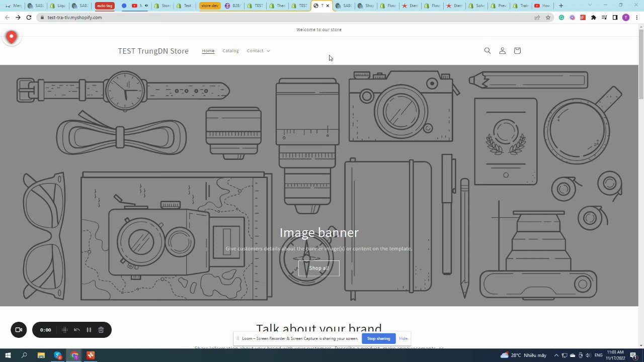Image resolution: width=644 pixels, height=362 pixels.
Task: Open Windows taskbar search
Action: (24, 355)
